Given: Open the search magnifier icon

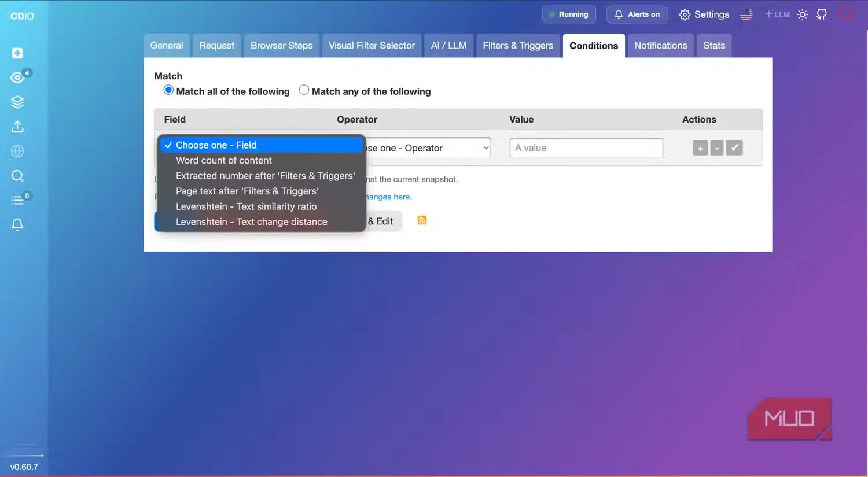Looking at the screenshot, I should tap(17, 176).
